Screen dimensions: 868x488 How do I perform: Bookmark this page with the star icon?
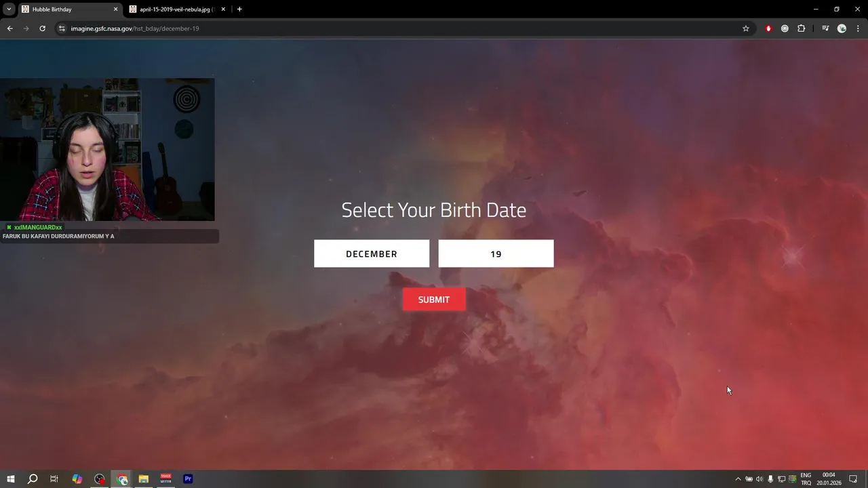746,28
